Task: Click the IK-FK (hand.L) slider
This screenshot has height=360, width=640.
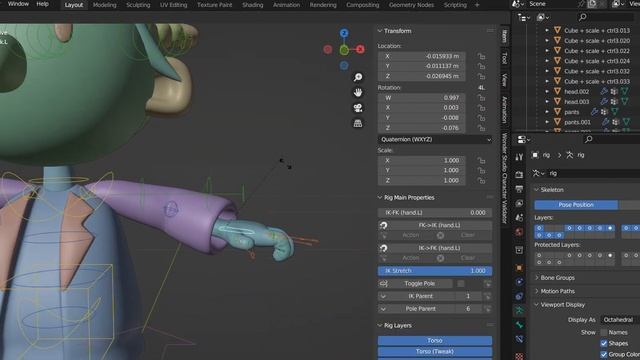Action: [435, 213]
